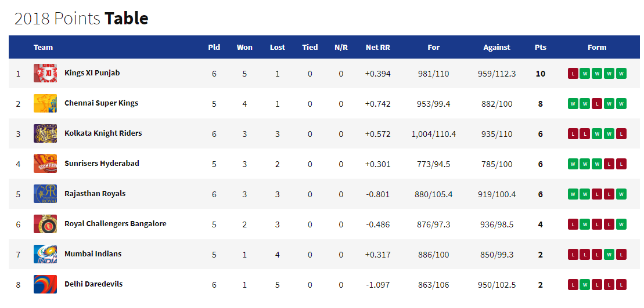The height and width of the screenshot is (308, 644).
Task: Click Chennai Super Kings' red L form badge
Action: [597, 104]
